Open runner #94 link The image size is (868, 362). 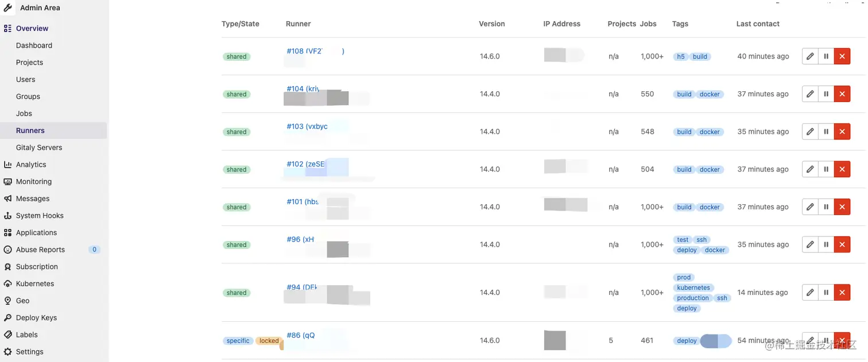point(302,287)
